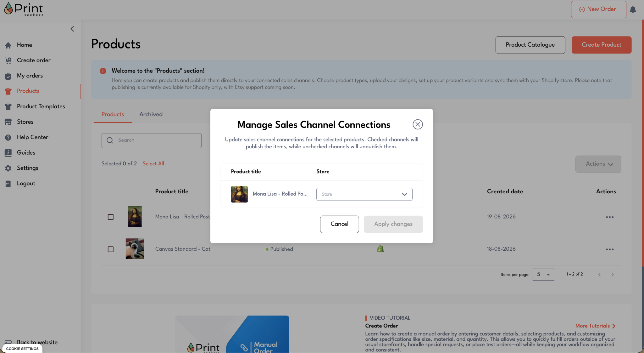Open the three-dot menu for Mona Lisa row
Screen dimensions: 644x353
609,217
